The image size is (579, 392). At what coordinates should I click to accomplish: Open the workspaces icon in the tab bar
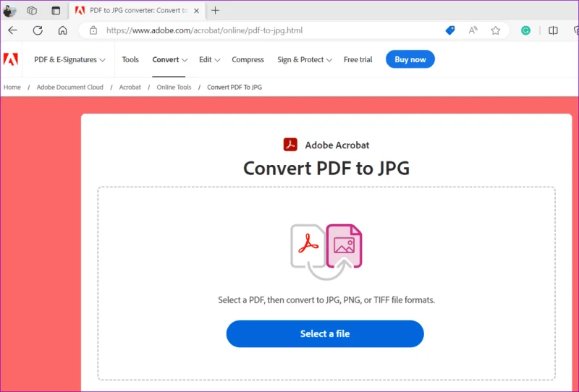[32, 11]
